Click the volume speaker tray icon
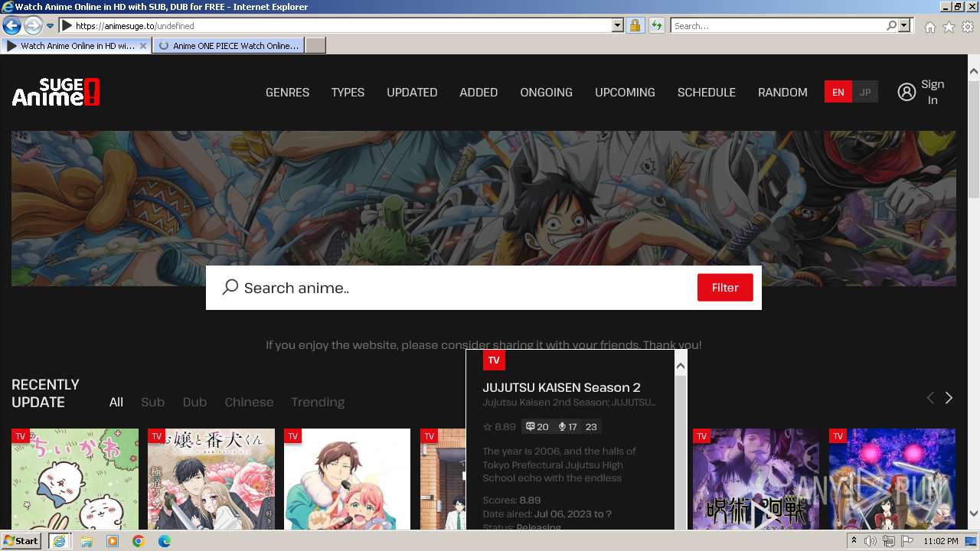The height and width of the screenshot is (551, 980). pos(871,541)
